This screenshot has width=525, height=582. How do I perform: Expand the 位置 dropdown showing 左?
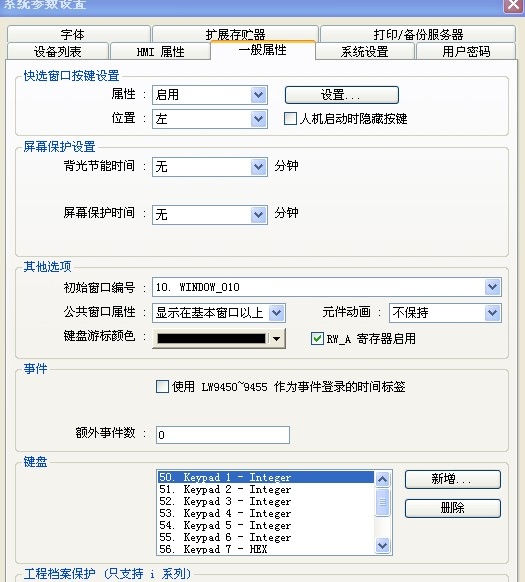coord(210,119)
